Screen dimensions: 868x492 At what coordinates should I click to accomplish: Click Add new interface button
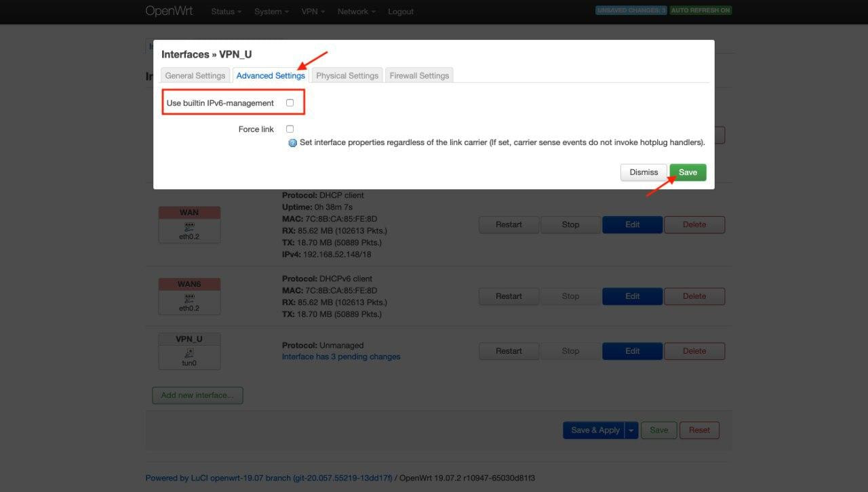197,395
